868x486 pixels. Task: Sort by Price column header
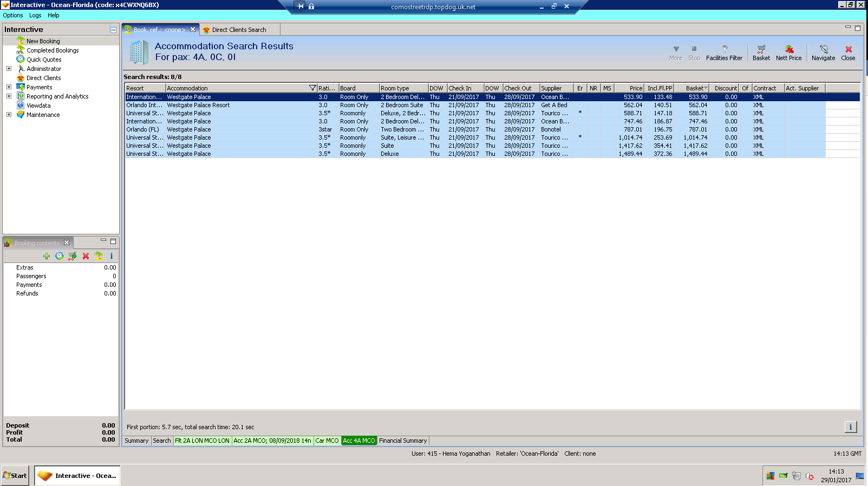(x=629, y=88)
